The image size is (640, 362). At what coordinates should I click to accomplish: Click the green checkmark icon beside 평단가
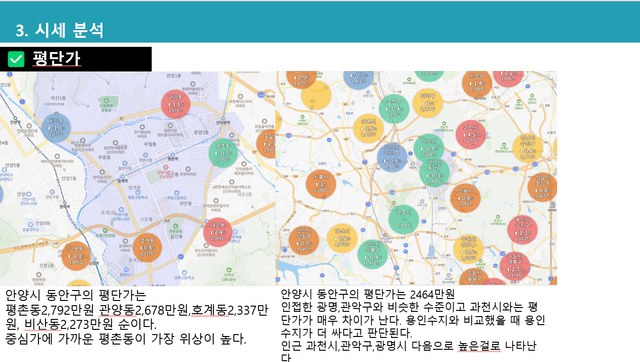point(16,59)
